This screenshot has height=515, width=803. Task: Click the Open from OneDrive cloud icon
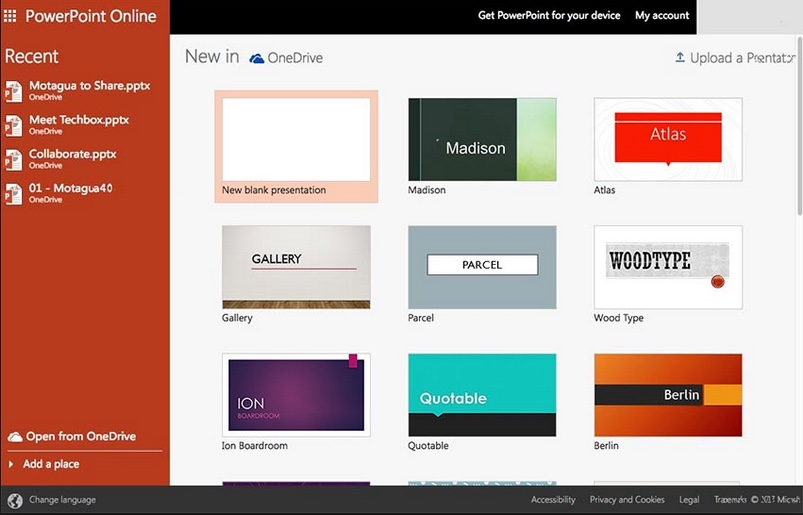click(15, 437)
